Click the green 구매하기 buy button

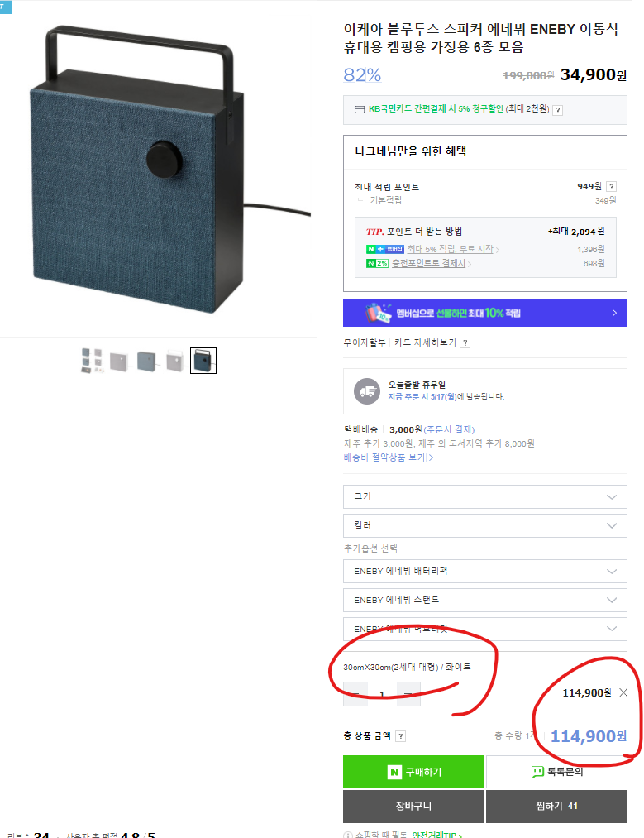coord(413,772)
